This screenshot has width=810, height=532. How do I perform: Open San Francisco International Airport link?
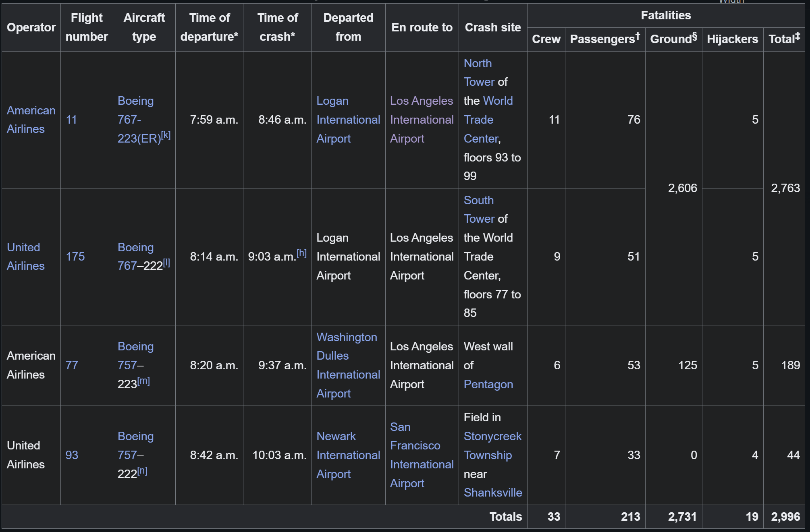click(422, 455)
